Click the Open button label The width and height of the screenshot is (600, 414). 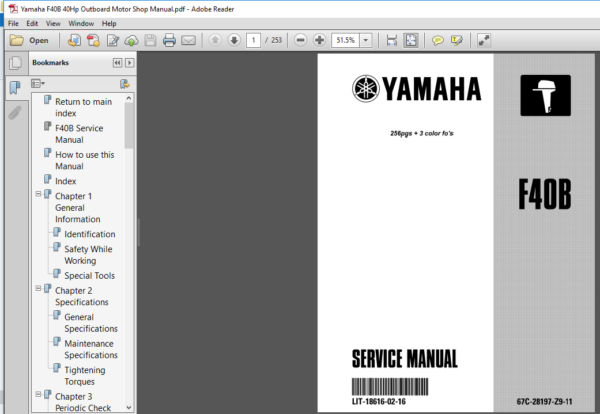click(x=39, y=40)
